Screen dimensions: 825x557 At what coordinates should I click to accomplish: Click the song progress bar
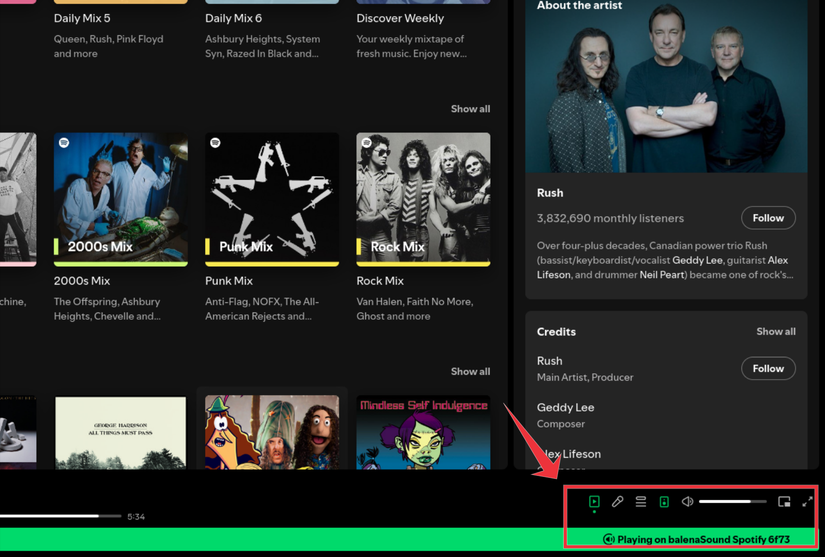60,516
